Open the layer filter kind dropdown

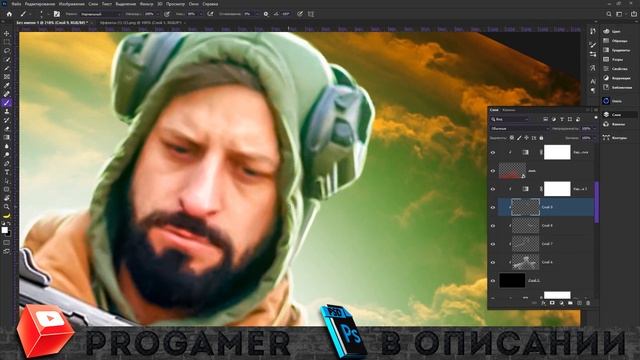click(x=510, y=119)
